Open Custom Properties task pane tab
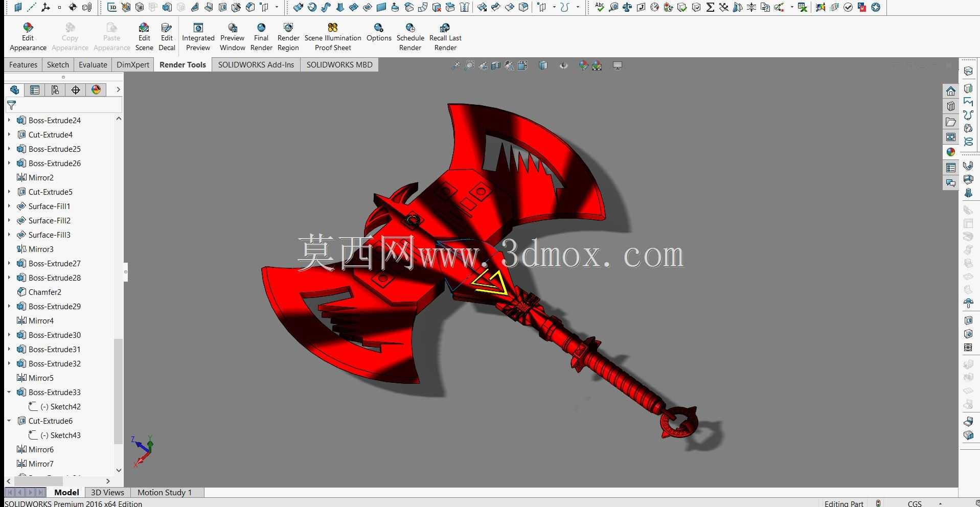 [950, 168]
